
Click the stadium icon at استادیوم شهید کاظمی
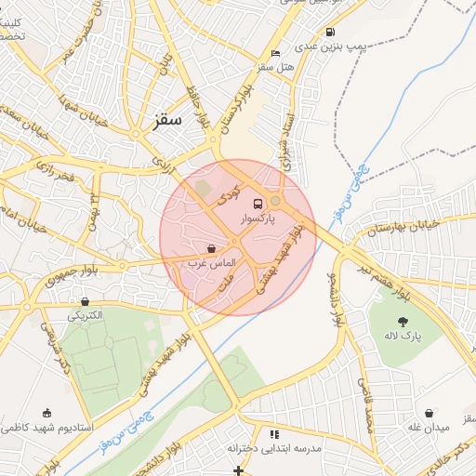tap(46, 413)
